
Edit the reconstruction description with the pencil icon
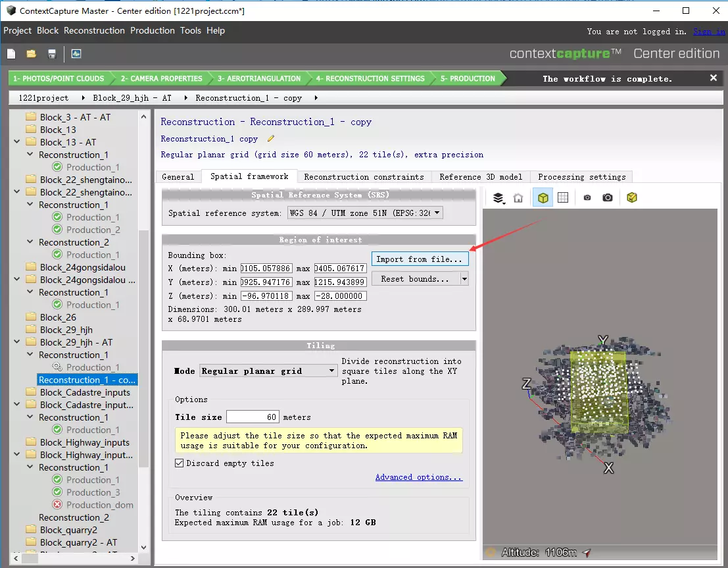pyautogui.click(x=271, y=138)
